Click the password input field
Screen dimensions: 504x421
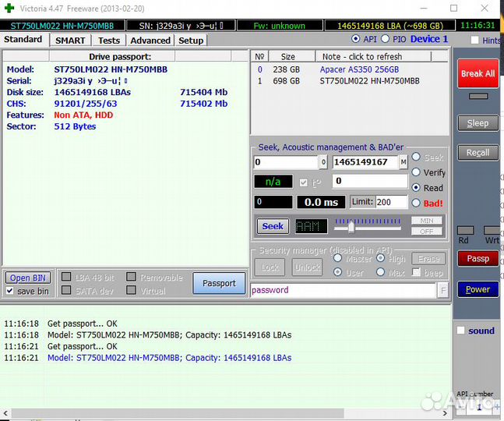point(343,291)
